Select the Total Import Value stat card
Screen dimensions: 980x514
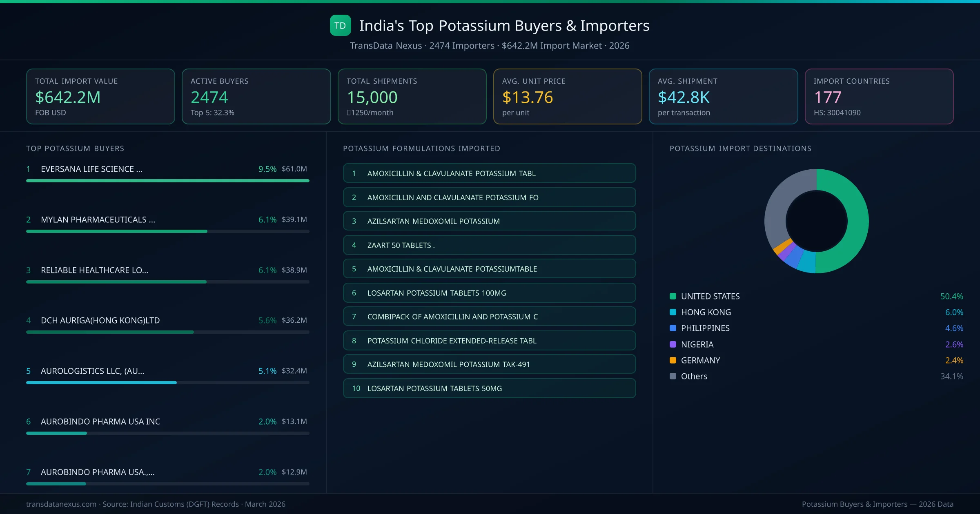(x=100, y=96)
